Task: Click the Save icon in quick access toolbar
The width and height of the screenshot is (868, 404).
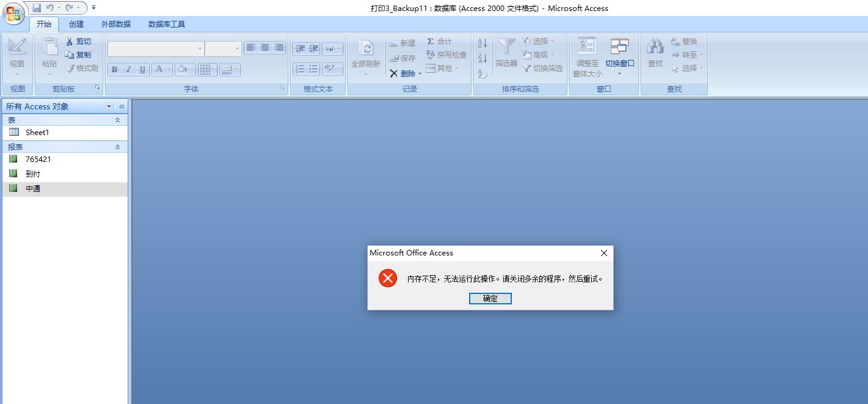Action: point(37,8)
